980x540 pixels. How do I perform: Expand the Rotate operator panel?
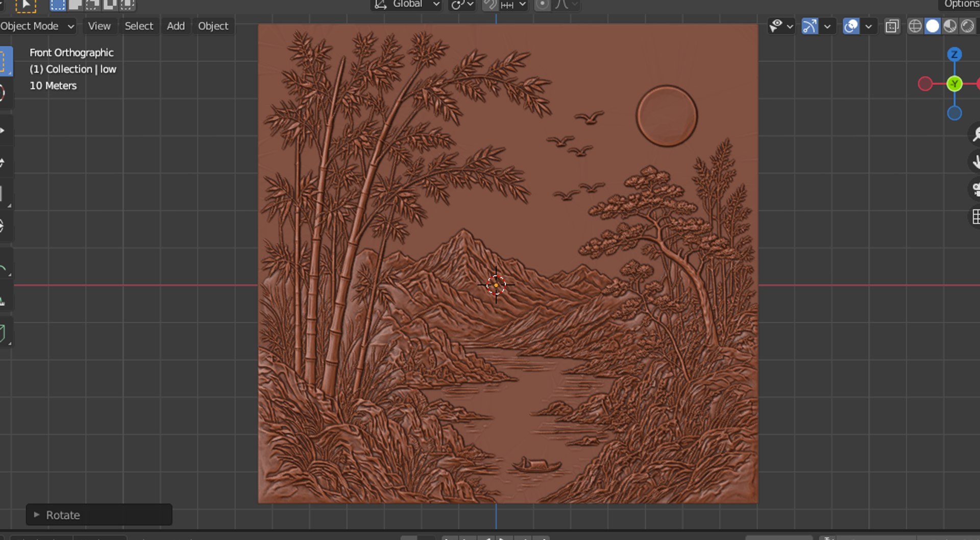(99, 514)
